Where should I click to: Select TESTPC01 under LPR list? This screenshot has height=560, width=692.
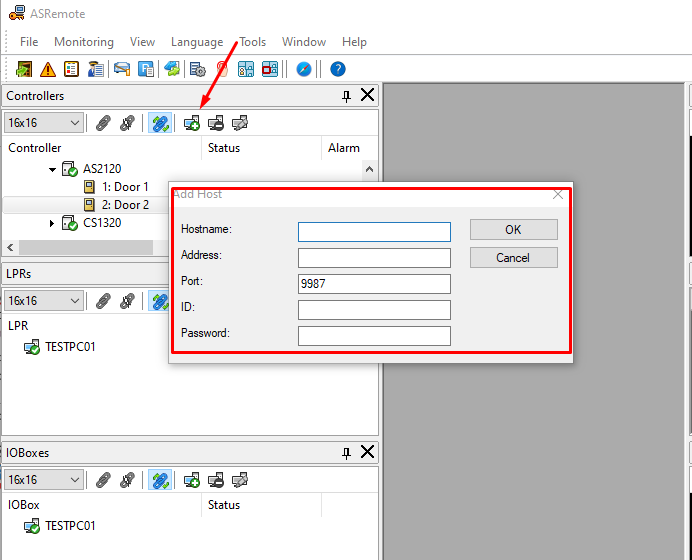tap(70, 347)
